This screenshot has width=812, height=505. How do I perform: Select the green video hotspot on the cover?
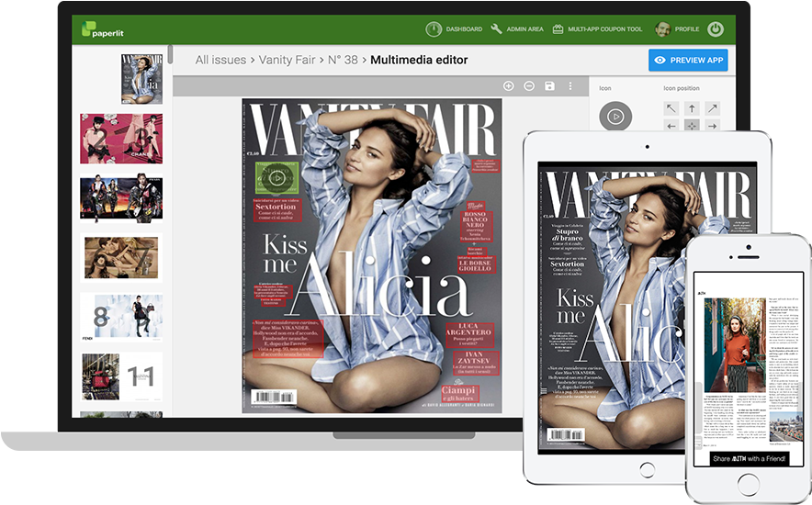coord(276,178)
